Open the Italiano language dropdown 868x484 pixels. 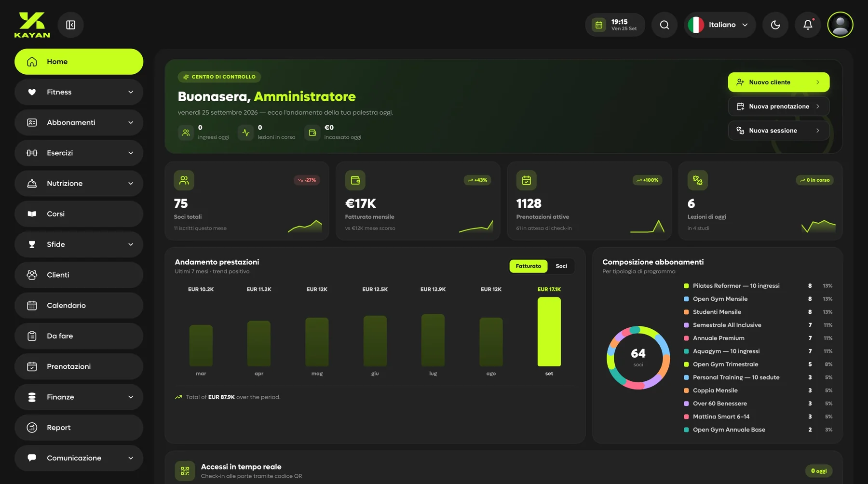click(720, 25)
